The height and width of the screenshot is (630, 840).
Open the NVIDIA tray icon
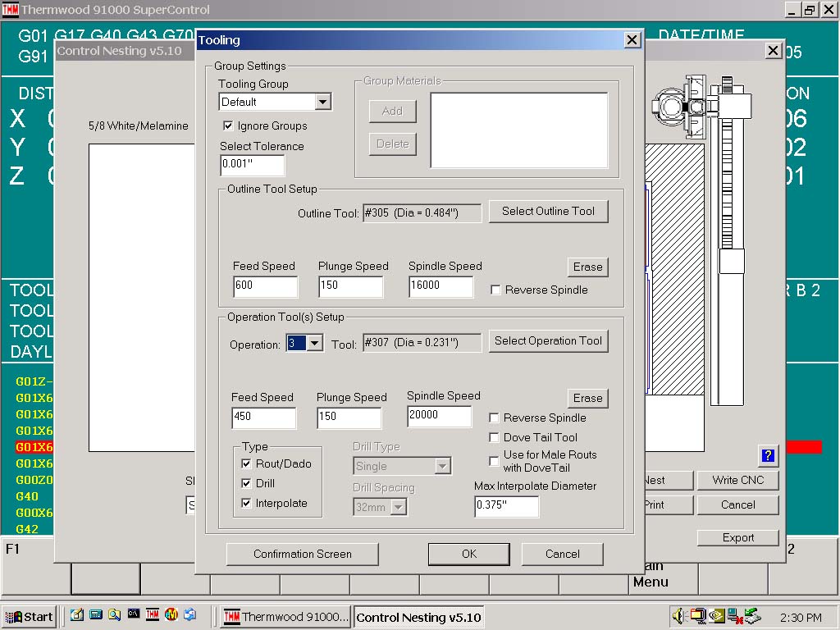[x=716, y=616]
